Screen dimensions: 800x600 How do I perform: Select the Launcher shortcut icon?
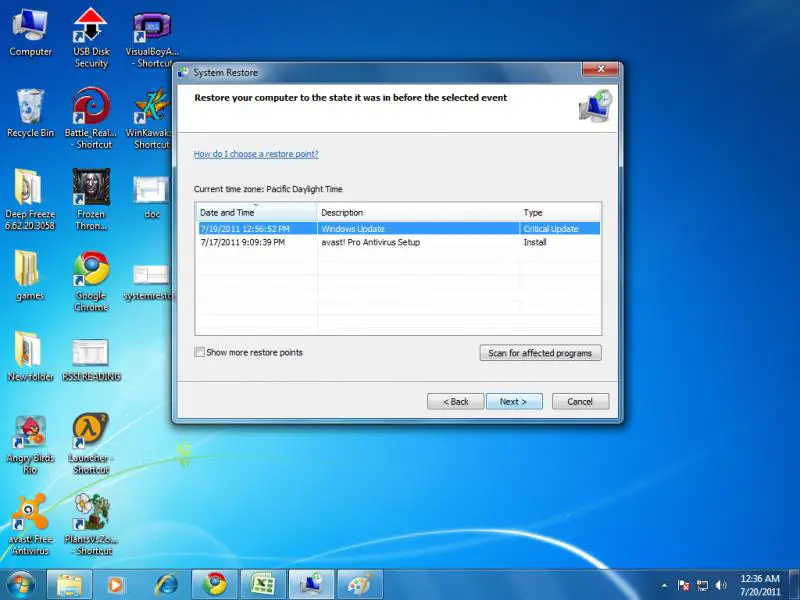coord(90,443)
